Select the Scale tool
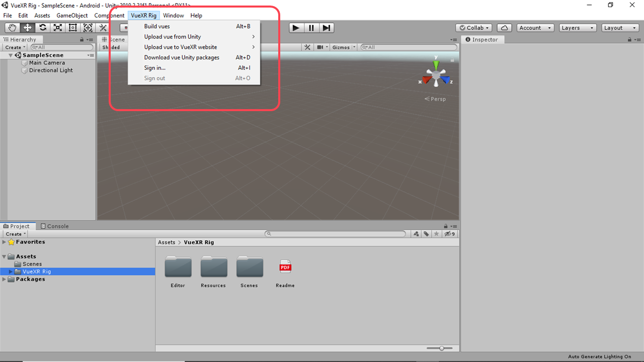 [x=57, y=28]
